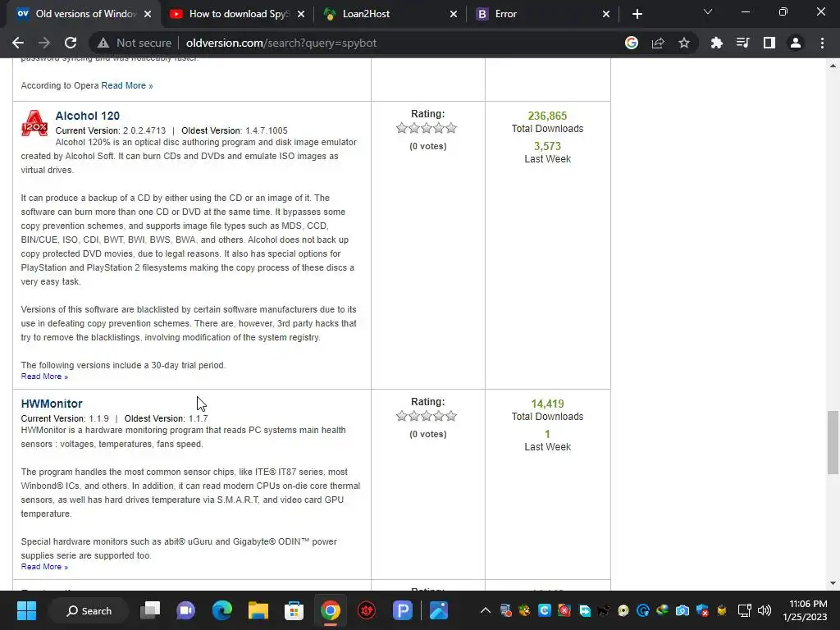The width and height of the screenshot is (840, 630).
Task: Open the red gear app on taskbar
Action: click(367, 610)
